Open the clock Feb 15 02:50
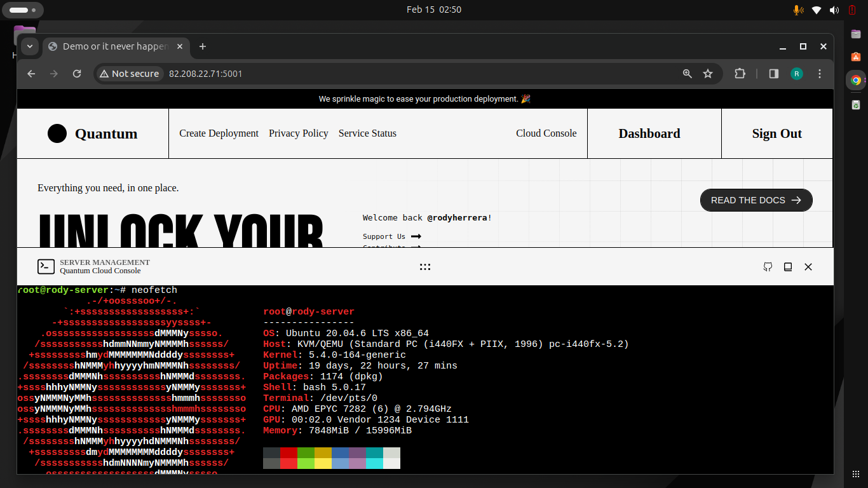Image resolution: width=868 pixels, height=488 pixels. [x=434, y=10]
